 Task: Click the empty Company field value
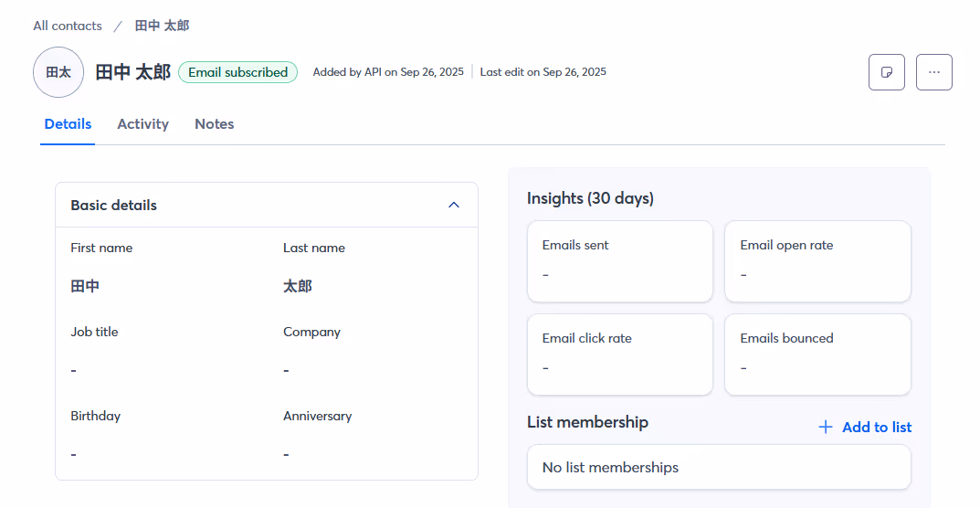pos(287,370)
